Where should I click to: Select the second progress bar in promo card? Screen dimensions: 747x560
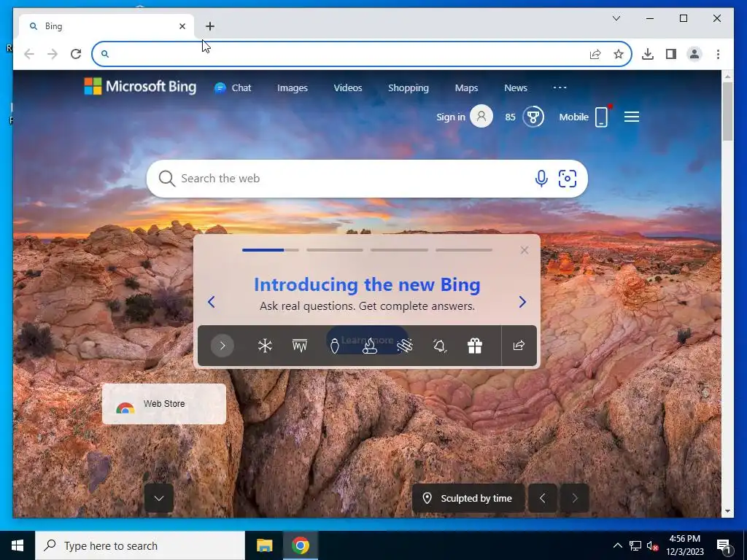click(x=334, y=249)
